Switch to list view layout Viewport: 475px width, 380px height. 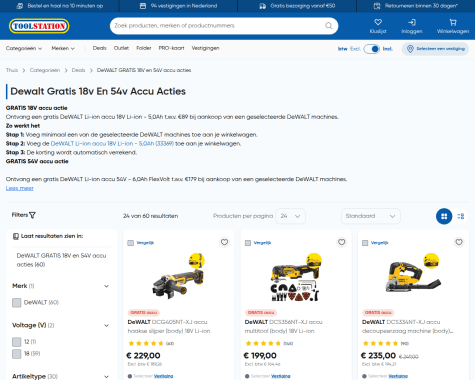click(461, 216)
